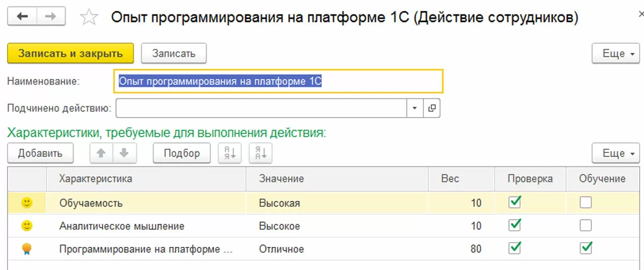
Task: Uncheck Проверка for the Обучаемость row
Action: 515,202
